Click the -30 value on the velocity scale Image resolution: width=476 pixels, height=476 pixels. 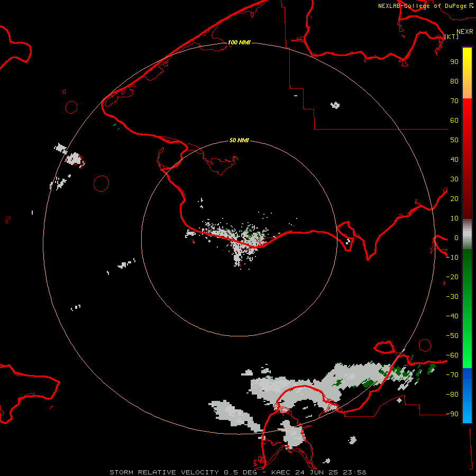click(x=452, y=297)
